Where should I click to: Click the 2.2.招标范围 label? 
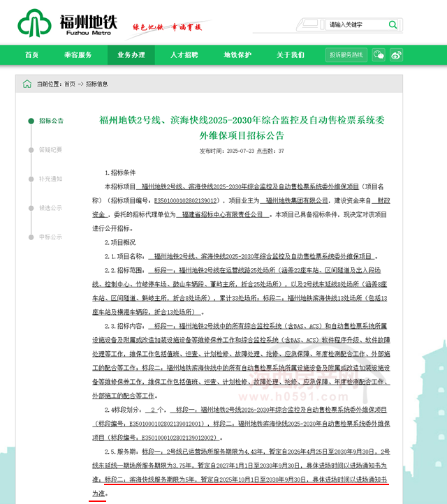(124, 270)
